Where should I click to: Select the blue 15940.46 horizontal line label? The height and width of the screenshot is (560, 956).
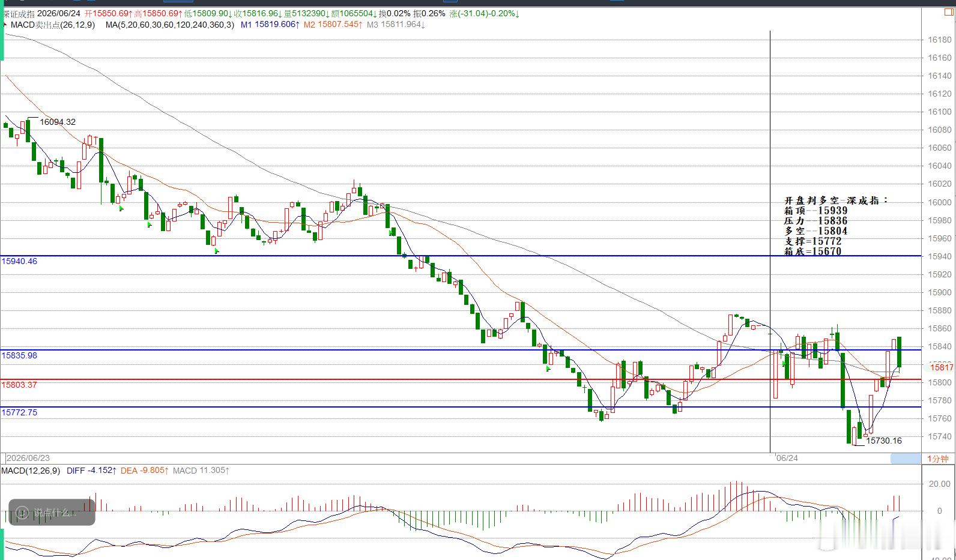(19, 261)
